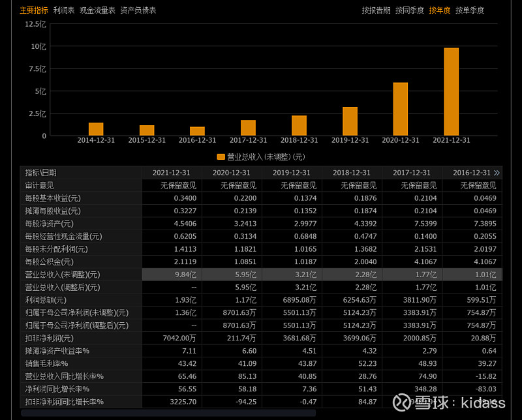
Task: Select 按单季度 view
Action: tap(470, 10)
